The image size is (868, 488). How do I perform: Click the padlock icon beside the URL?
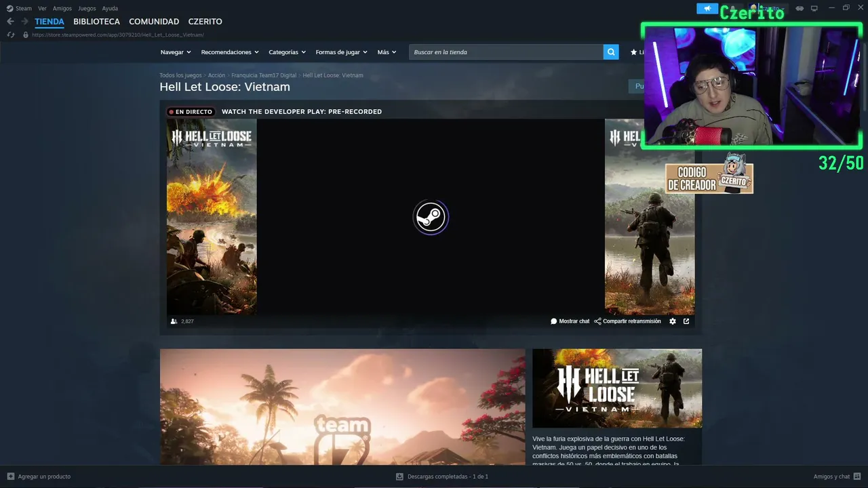pos(26,35)
